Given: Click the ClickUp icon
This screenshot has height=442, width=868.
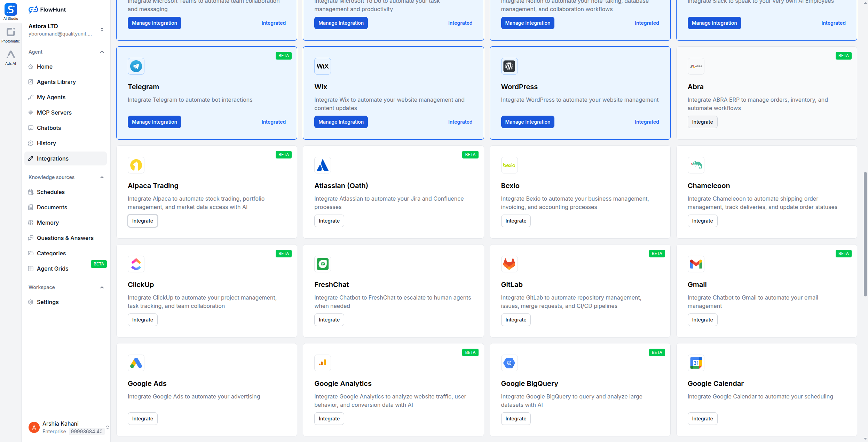Looking at the screenshot, I should tap(136, 264).
